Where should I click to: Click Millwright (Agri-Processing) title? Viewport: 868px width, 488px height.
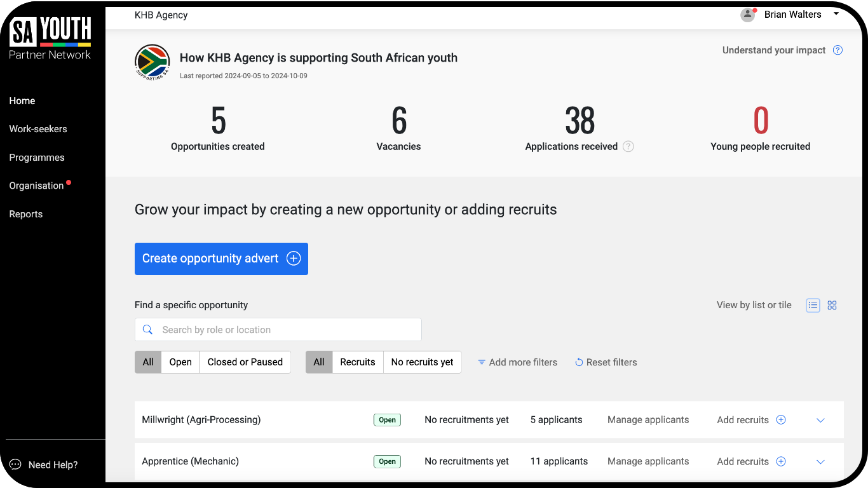tap(201, 420)
